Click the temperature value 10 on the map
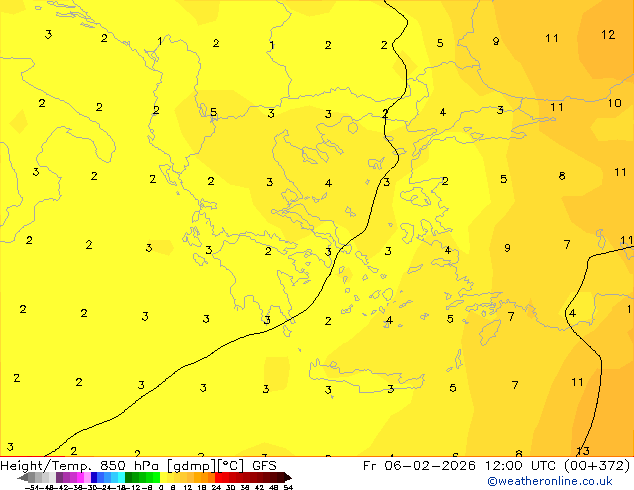 point(615,103)
